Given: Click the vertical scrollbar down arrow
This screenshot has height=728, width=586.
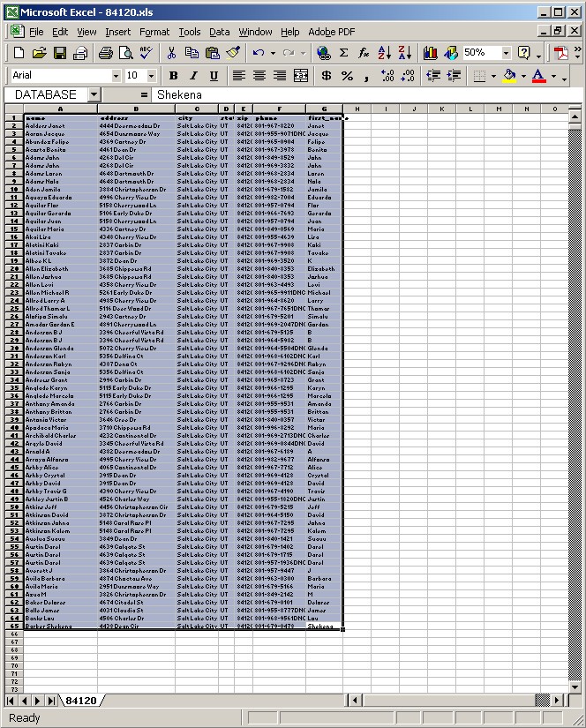Looking at the screenshot, I should pyautogui.click(x=575, y=687).
